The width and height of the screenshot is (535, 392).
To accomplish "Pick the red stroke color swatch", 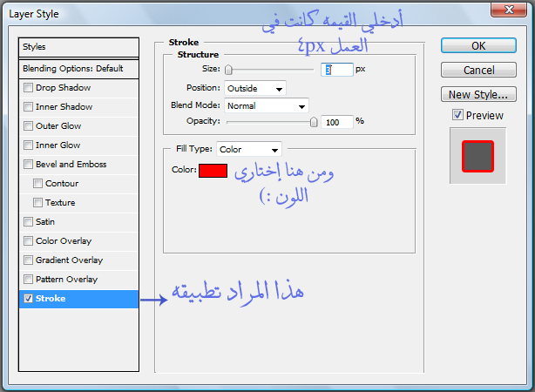I will [213, 171].
